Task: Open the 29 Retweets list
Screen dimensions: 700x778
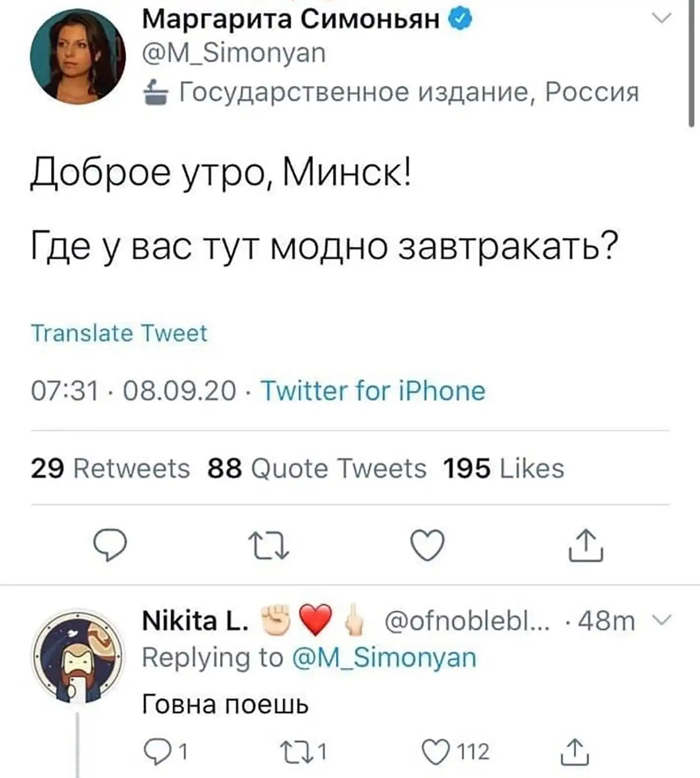Action: (x=111, y=468)
